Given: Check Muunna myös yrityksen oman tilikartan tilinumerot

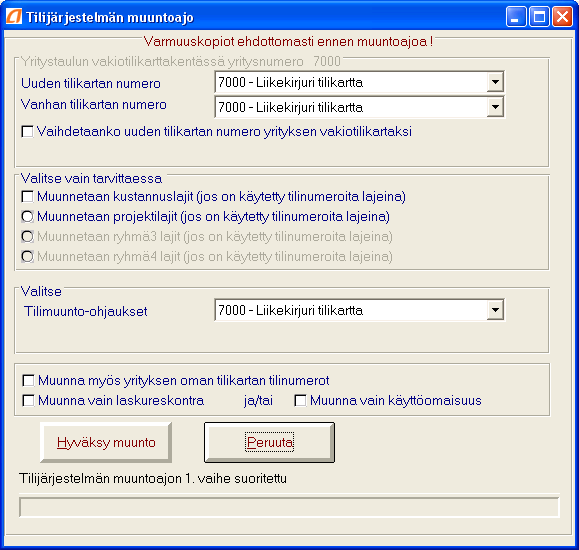Looking at the screenshot, I should point(28,380).
